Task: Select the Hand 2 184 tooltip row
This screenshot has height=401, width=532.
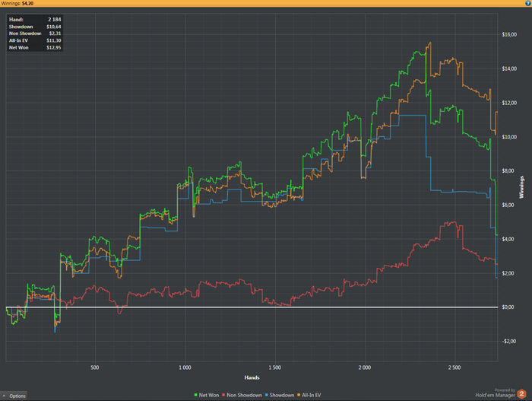Action: point(35,19)
